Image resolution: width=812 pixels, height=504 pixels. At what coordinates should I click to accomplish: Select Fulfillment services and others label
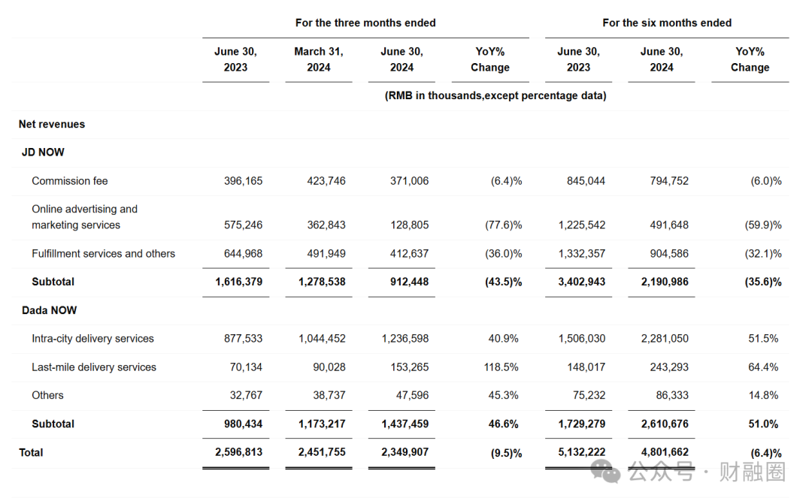(104, 254)
